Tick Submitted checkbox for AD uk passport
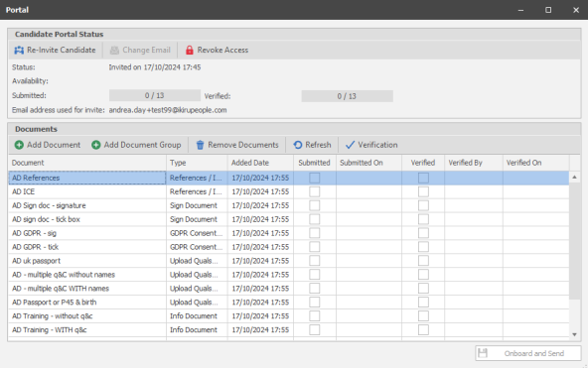588x368 pixels. coord(315,261)
